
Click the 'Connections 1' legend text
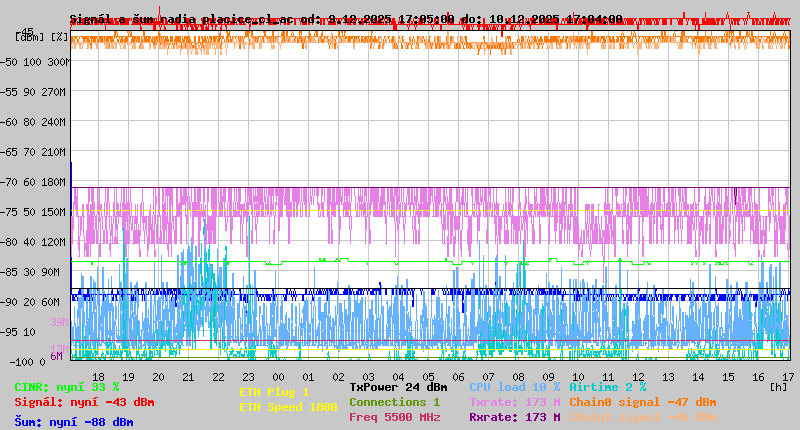[x=394, y=402]
